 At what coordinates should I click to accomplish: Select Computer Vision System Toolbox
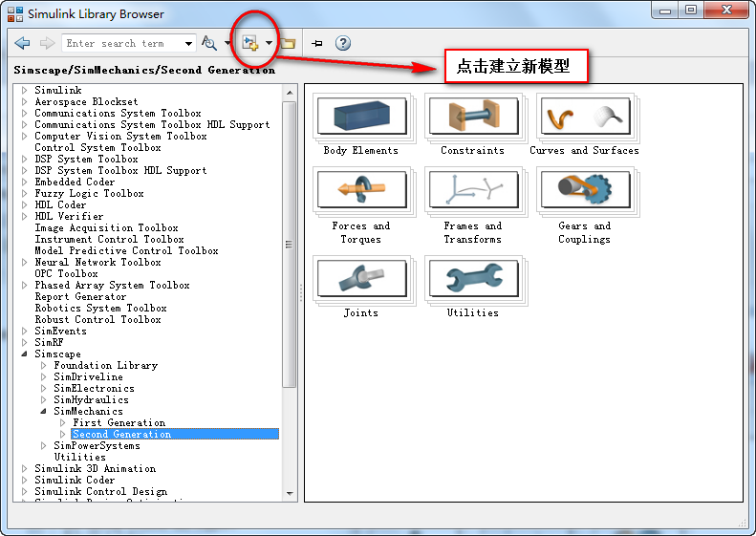coord(121,137)
